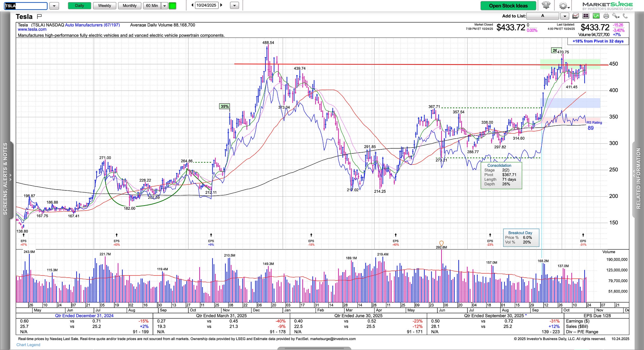Print the chart with the printer icon
Image resolution: width=644 pixels, height=350 pixels.
(606, 16)
